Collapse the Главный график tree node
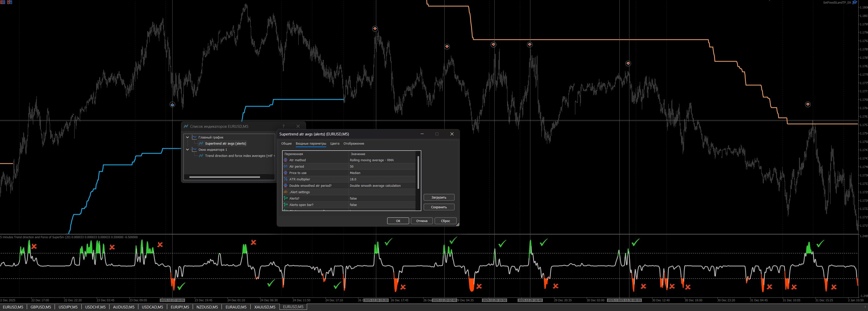The height and width of the screenshot is (311, 868). pos(187,137)
